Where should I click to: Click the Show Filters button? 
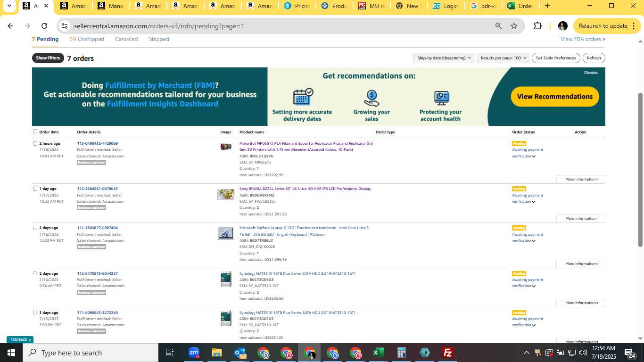pyautogui.click(x=48, y=58)
